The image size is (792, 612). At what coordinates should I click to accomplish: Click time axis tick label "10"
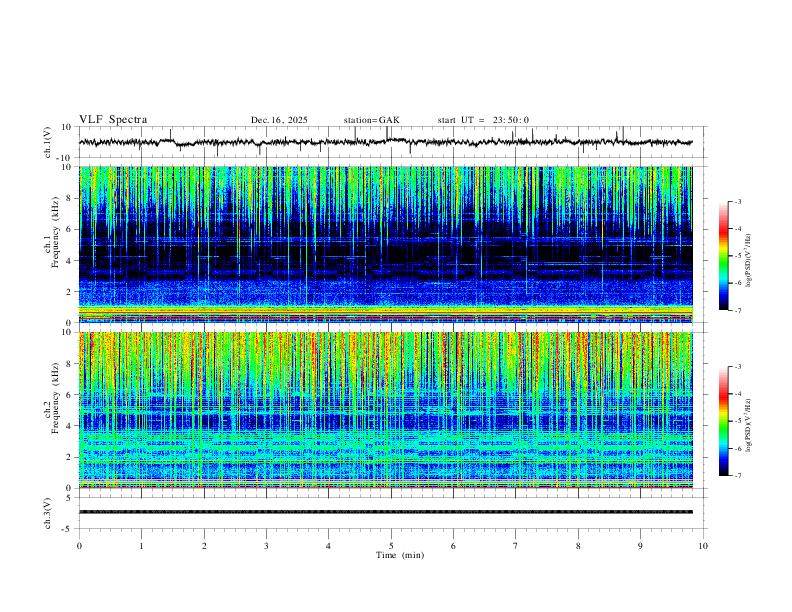(703, 546)
